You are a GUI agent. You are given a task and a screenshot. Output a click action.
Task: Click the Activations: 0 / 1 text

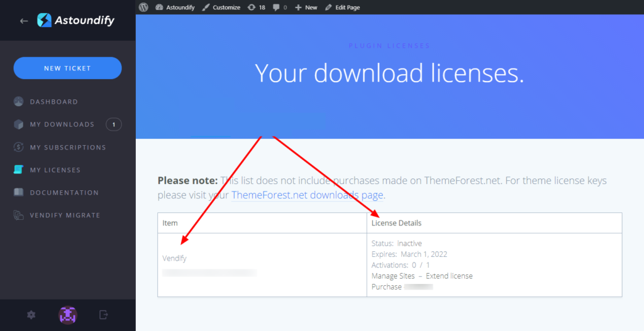click(x=401, y=265)
